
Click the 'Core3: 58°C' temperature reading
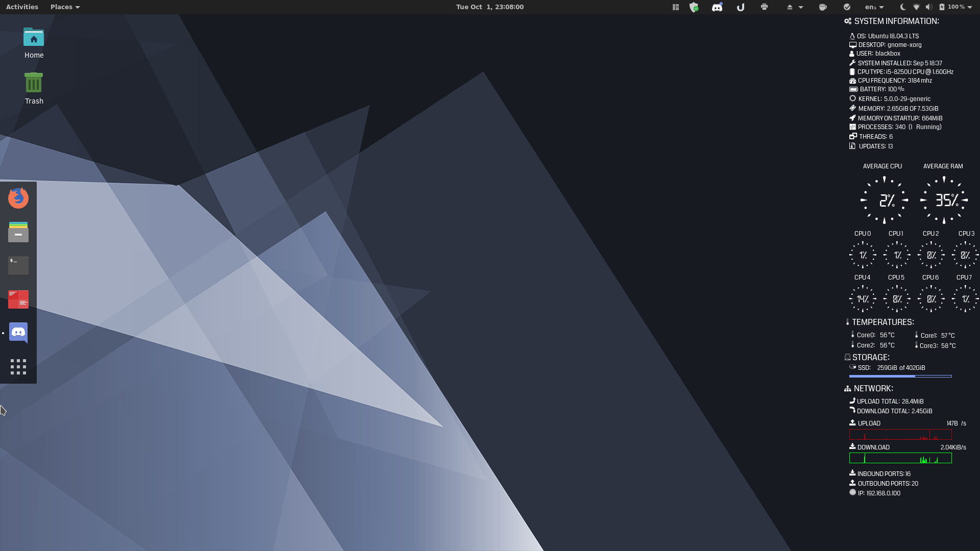(x=935, y=345)
